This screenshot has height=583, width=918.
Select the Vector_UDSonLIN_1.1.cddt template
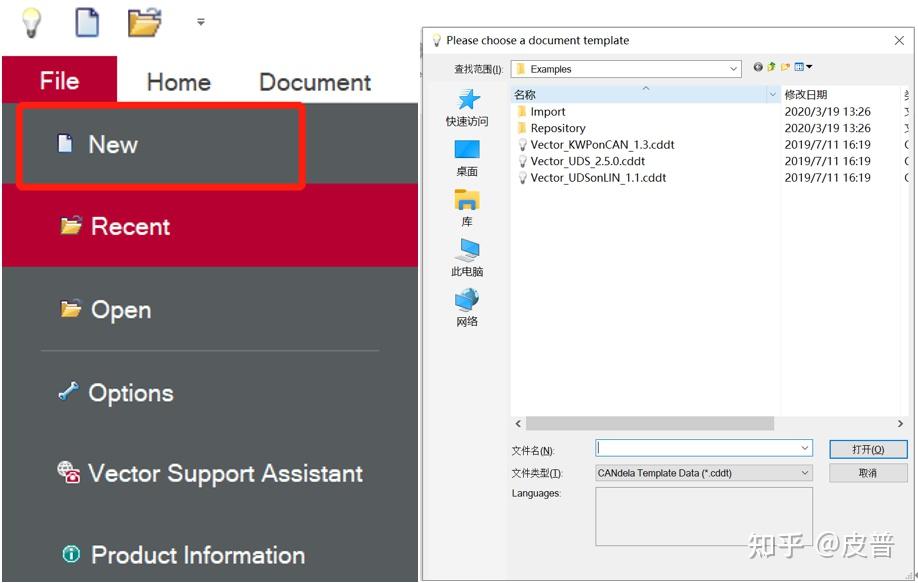click(x=592, y=177)
